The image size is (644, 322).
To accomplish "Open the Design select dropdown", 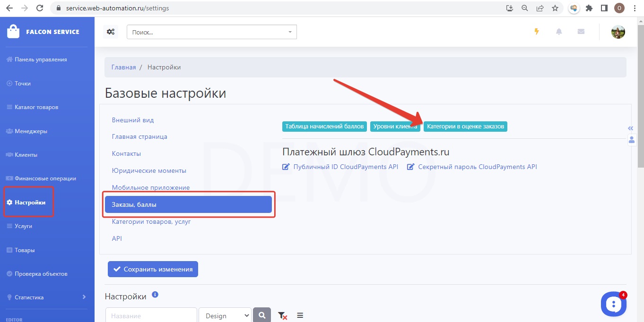I will pyautogui.click(x=225, y=315).
